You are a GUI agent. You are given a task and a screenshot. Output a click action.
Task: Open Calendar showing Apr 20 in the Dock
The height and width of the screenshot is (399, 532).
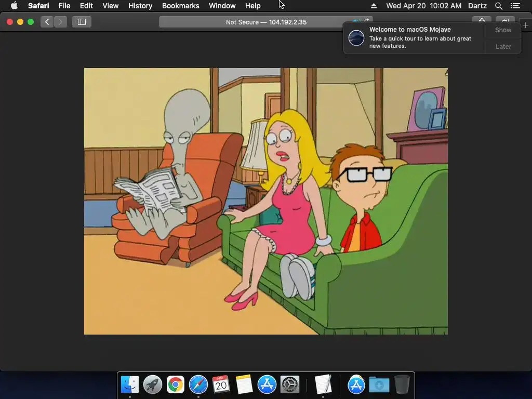tap(221, 384)
